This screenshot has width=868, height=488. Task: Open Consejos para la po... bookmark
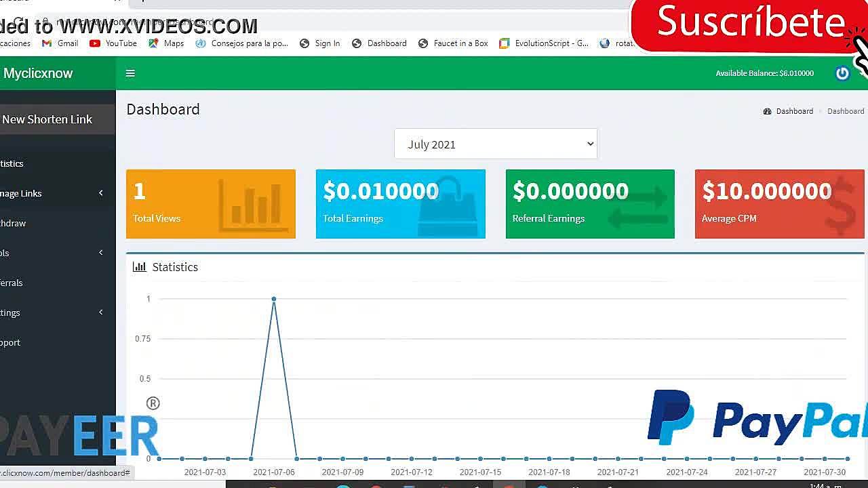click(241, 43)
